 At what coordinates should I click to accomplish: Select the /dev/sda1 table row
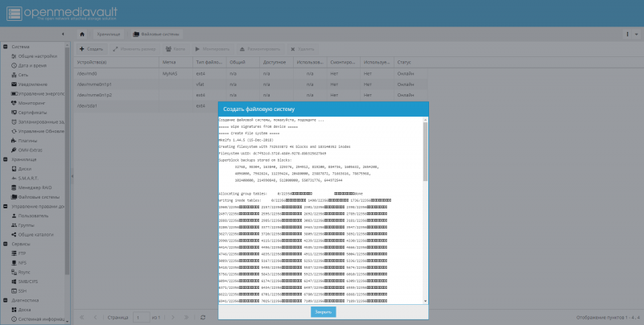coord(146,105)
